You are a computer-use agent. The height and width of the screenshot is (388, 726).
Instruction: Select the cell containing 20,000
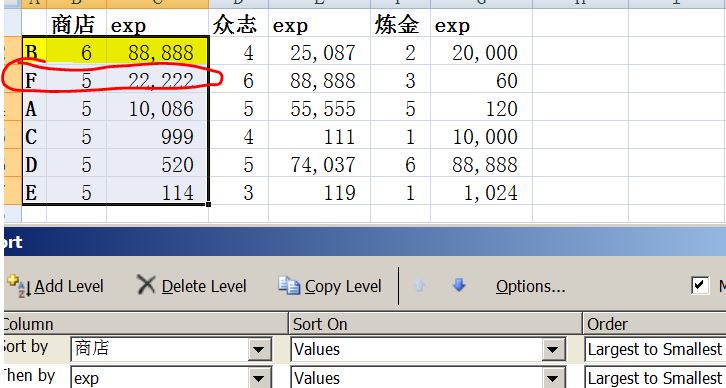[x=482, y=51]
